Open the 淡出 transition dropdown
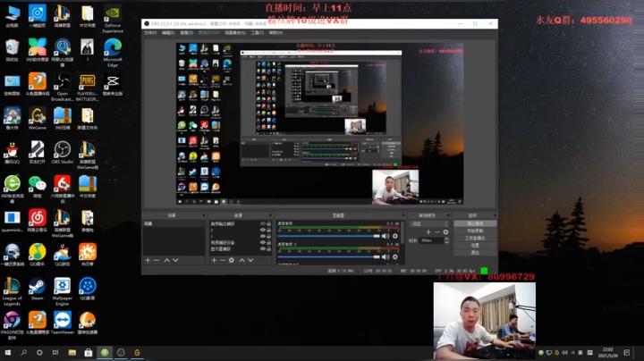Screen dimensions: 644x361 point(429,224)
